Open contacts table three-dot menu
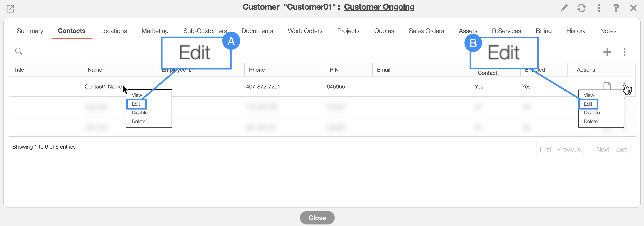 624,52
